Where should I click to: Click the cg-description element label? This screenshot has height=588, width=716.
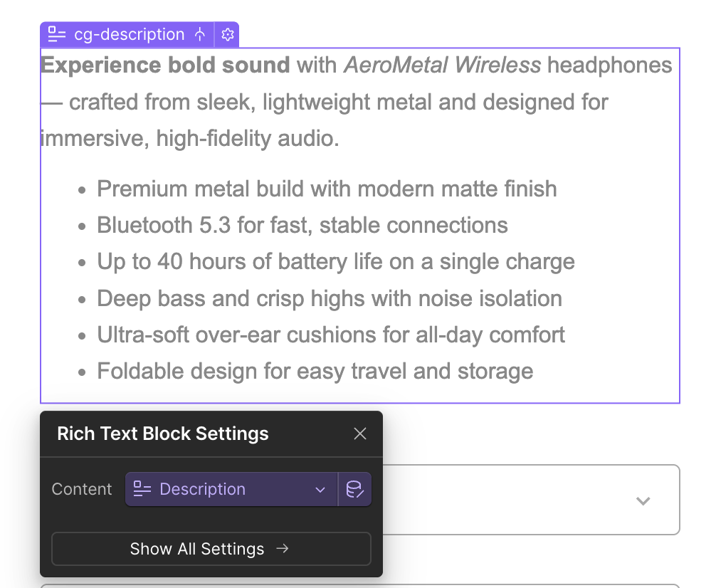130,34
